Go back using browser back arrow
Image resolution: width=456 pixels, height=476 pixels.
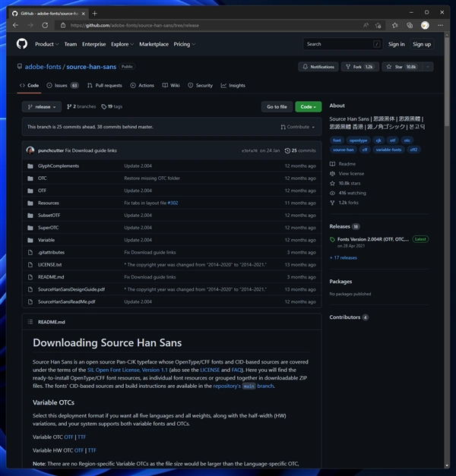click(x=16, y=25)
